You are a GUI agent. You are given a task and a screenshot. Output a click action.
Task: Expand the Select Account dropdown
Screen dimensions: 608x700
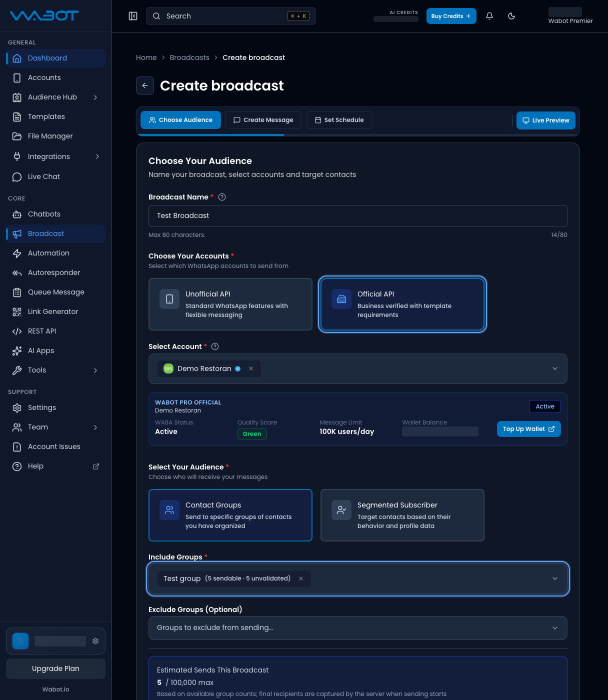click(555, 368)
